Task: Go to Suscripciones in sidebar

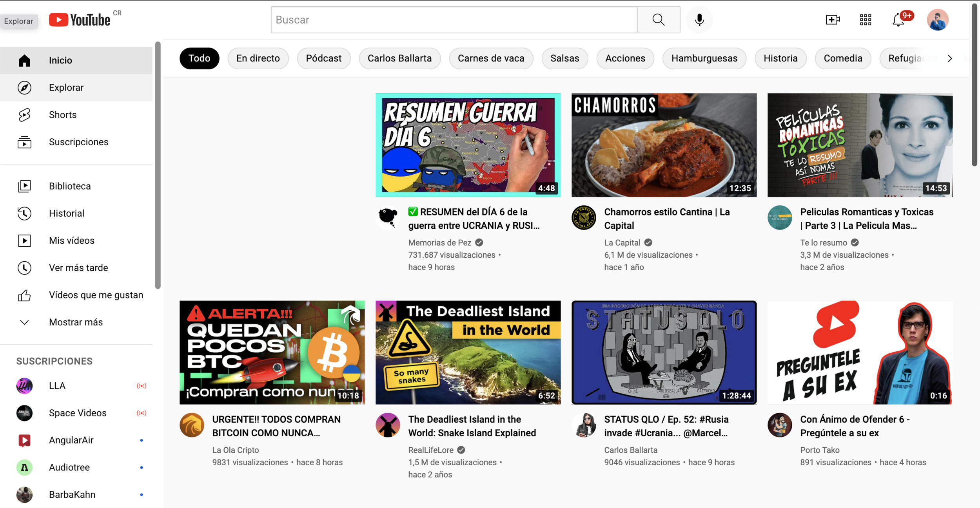Action: [x=78, y=142]
